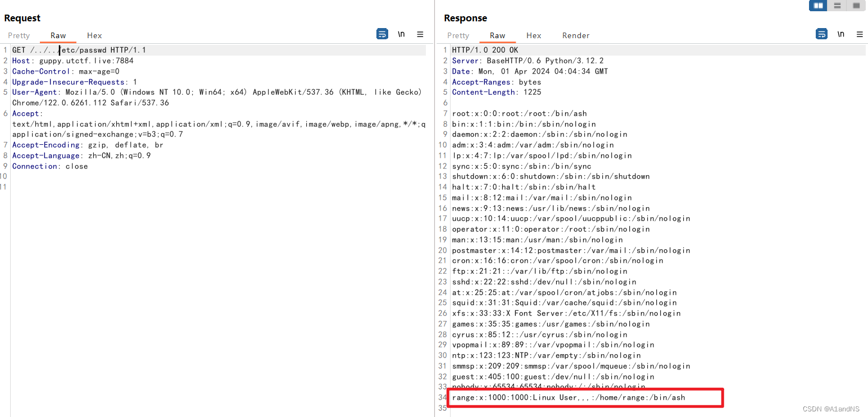Open Request panel hamburger options menu

click(x=420, y=34)
